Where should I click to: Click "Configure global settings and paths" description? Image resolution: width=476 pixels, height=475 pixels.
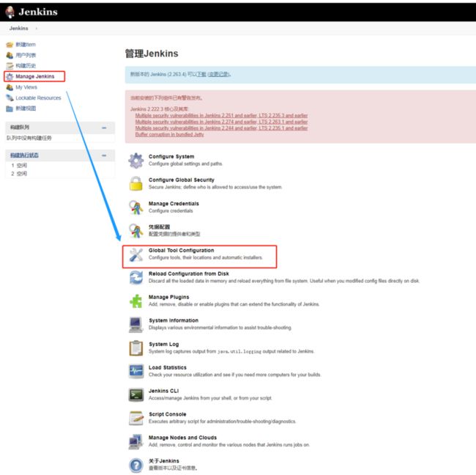pos(185,163)
